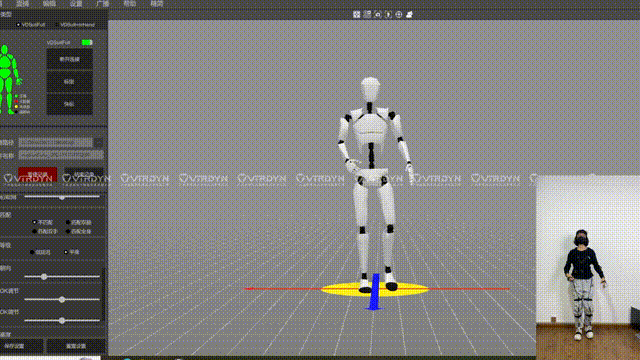Select the bottom-left option in the four-option radio group
Viewport: 640px width, 360px height.
pos(35,231)
